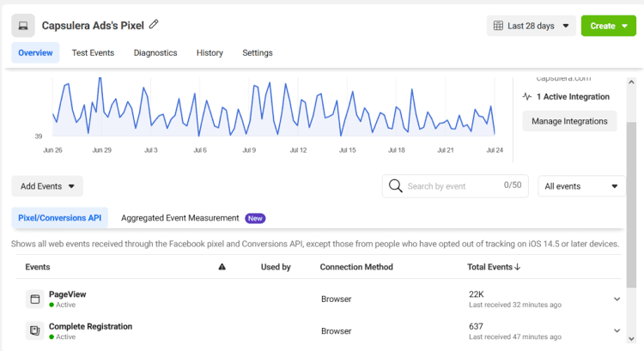Click the 1 Active Integration text
This screenshot has height=351, width=644.
click(573, 97)
